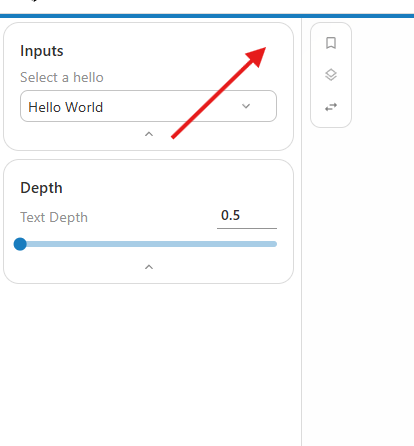The image size is (414, 446).
Task: Collapse the Depth panel chevron
Action: [x=149, y=267]
